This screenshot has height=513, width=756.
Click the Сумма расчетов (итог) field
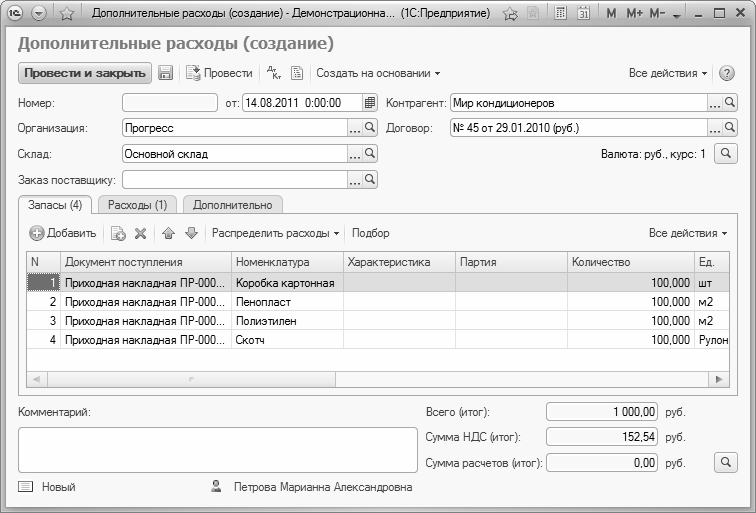coord(602,463)
